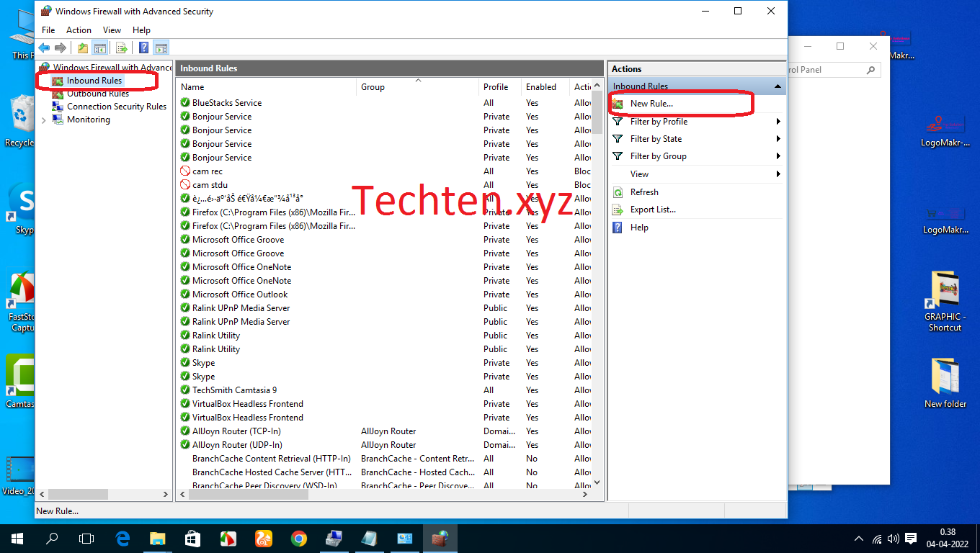Expand the Monitoring tree node arrow
The image size is (980, 553).
(44, 120)
